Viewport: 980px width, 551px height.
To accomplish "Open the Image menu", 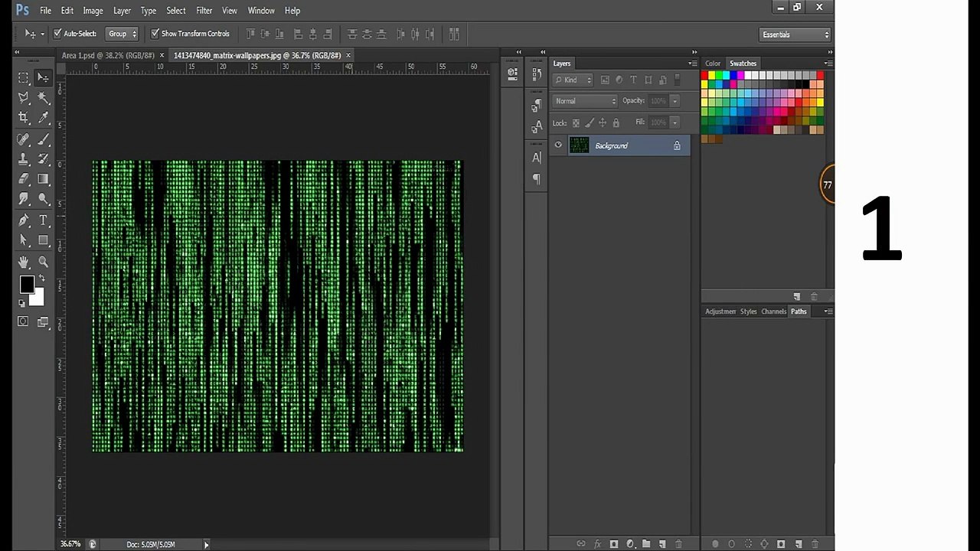I will point(93,11).
